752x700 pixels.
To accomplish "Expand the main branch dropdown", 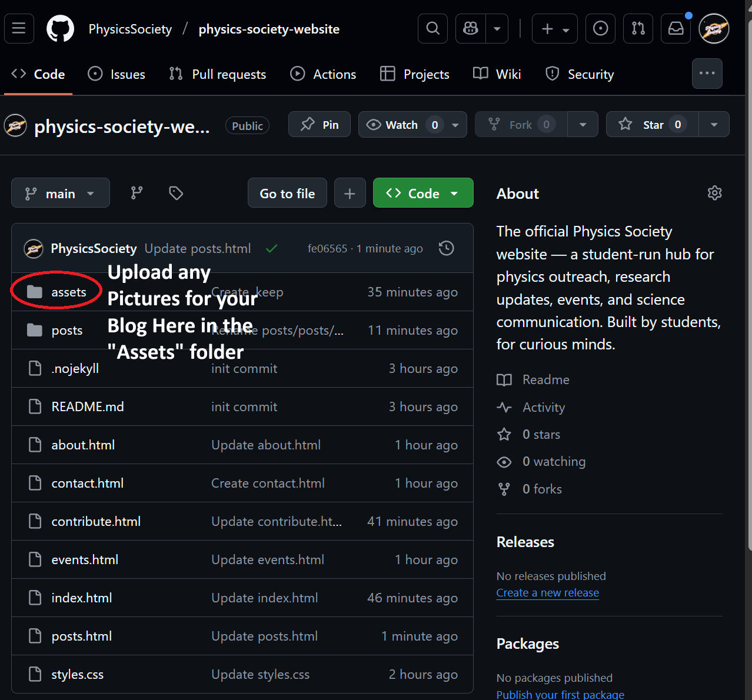I will point(60,192).
